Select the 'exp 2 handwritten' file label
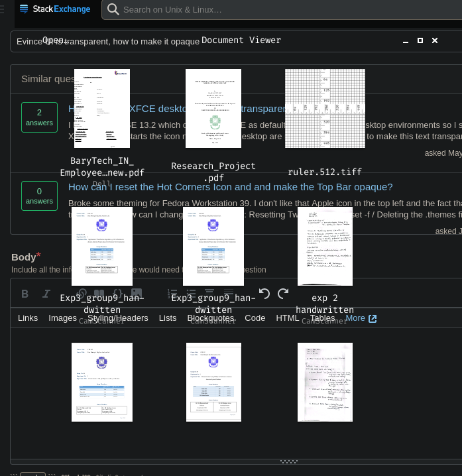The height and width of the screenshot is (476, 462). tap(325, 304)
